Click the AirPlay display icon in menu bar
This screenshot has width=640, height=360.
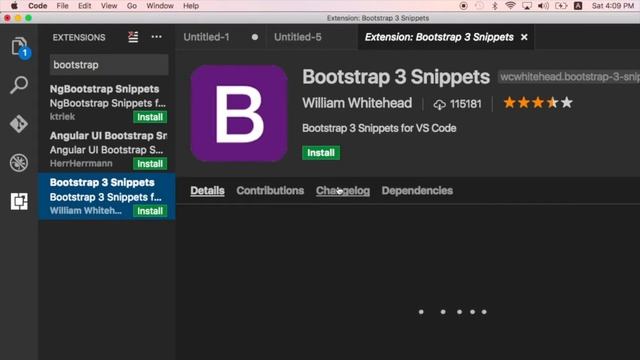click(527, 6)
